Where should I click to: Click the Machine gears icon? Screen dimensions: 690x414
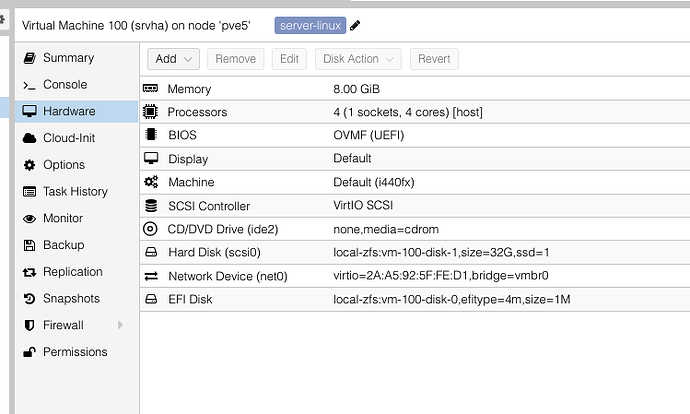click(152, 182)
